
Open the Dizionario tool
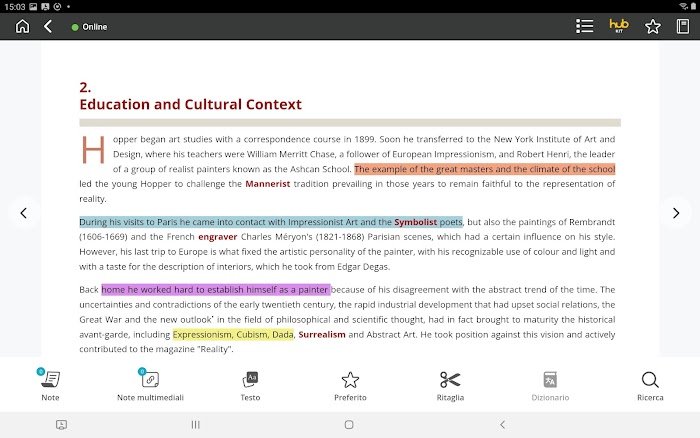coord(550,385)
